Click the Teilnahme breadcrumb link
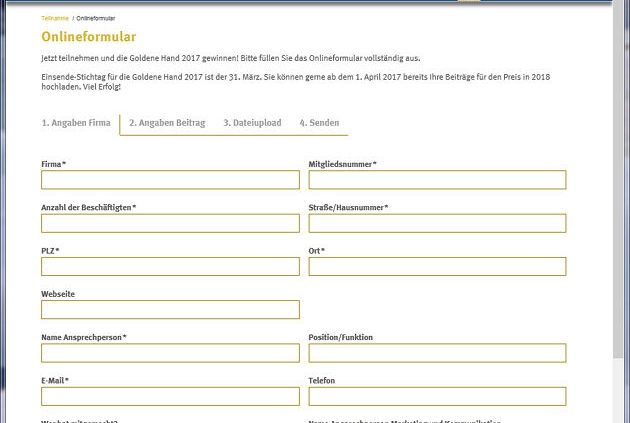Screen dimensions: 630x423 pyautogui.click(x=54, y=19)
